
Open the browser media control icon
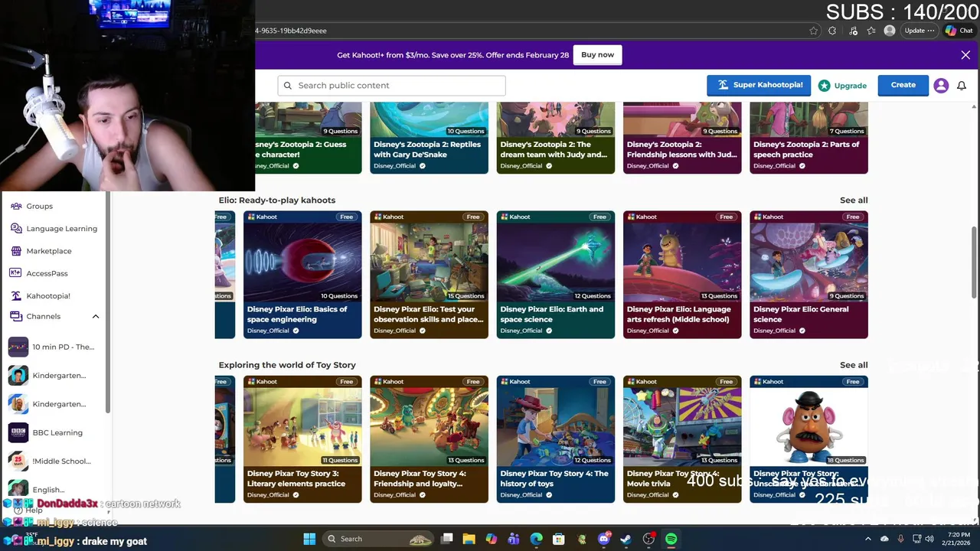pyautogui.click(x=853, y=31)
